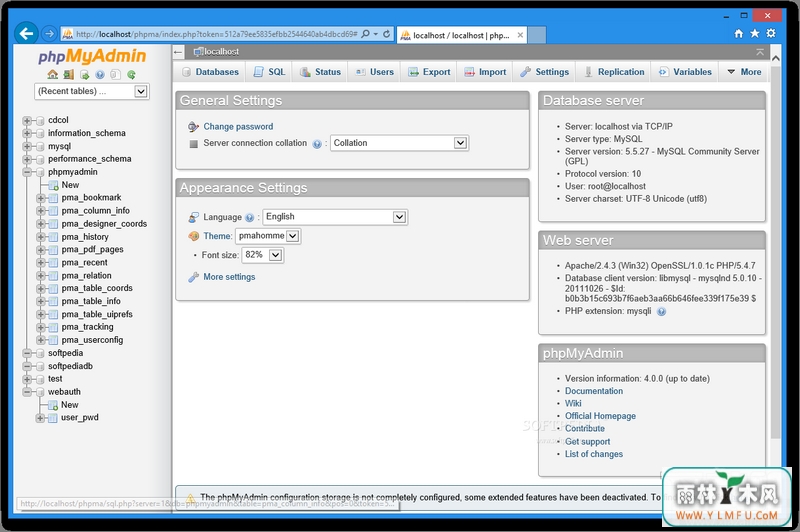Screen dimensions: 800x532
Task: Click the phpMyAdmin Home icon
Action: point(52,74)
